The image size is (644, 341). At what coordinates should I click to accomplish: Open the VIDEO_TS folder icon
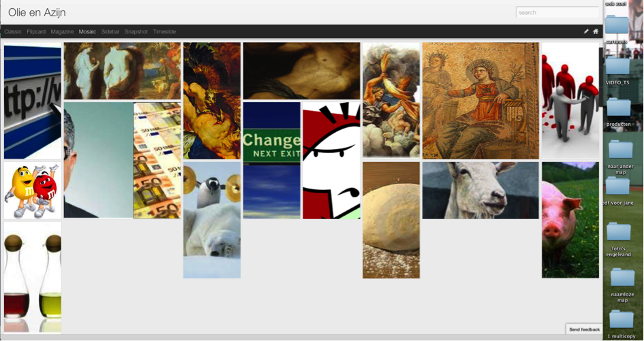click(x=617, y=66)
